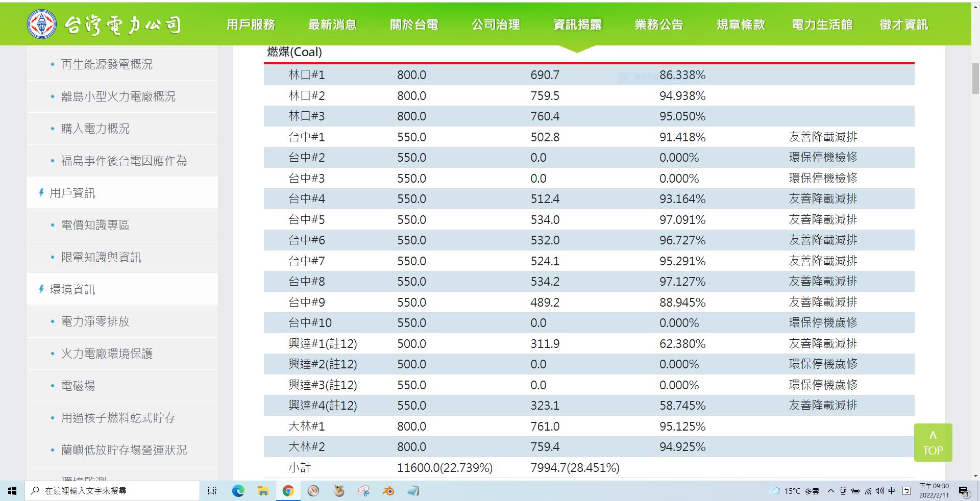Open the 電力生活館 menu

822,24
